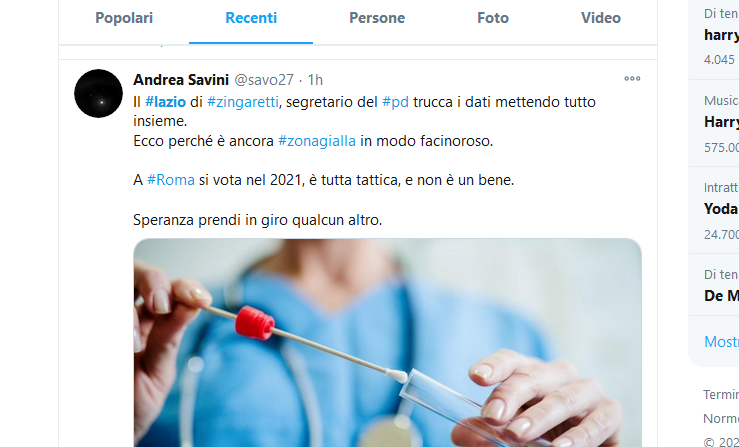Open the tweet's 1h timestamp
739x447 pixels.
[x=315, y=80]
